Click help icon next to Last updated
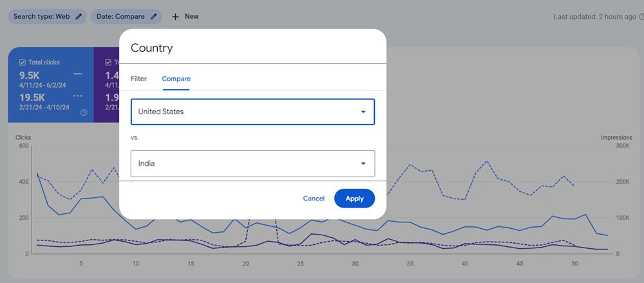This screenshot has height=283, width=644. (x=641, y=17)
